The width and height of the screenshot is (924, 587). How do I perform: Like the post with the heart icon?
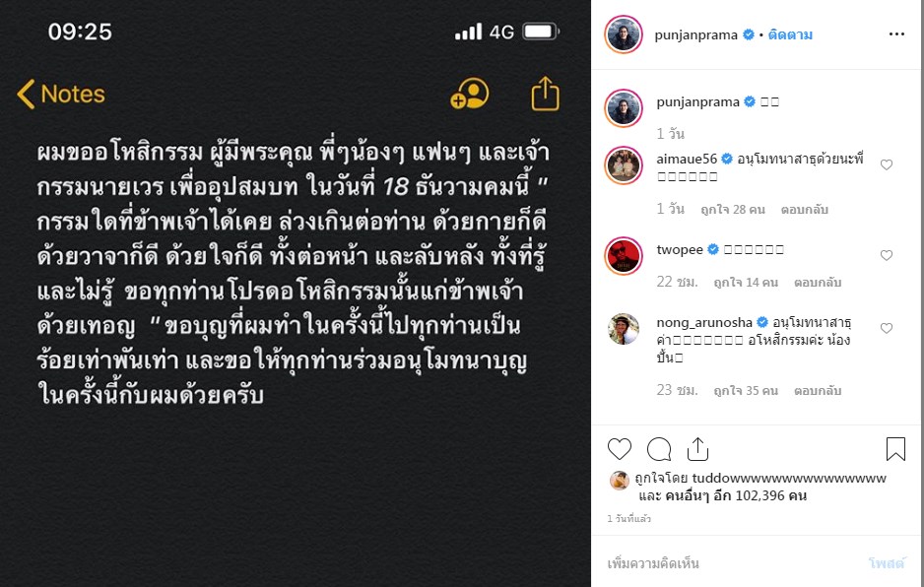click(x=620, y=449)
